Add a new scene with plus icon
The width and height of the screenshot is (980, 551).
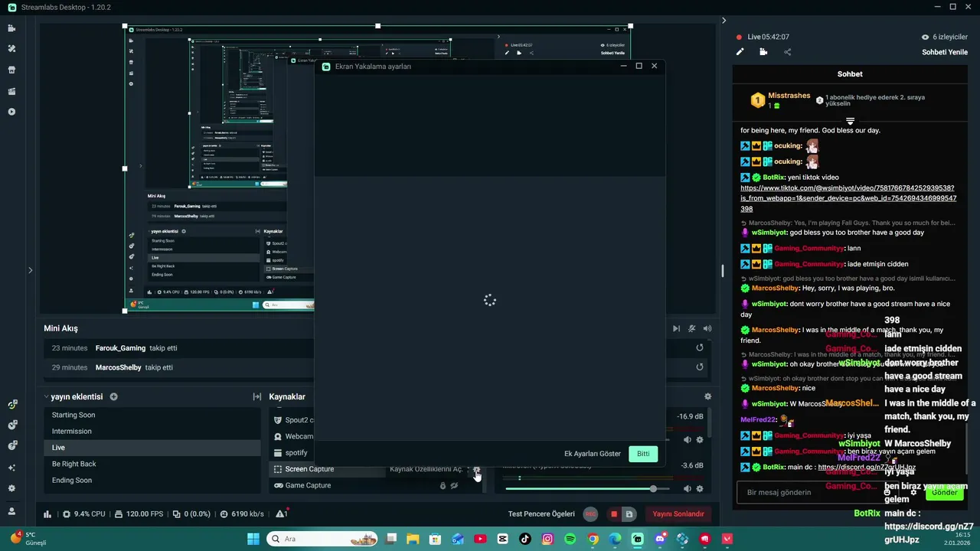[x=114, y=396]
